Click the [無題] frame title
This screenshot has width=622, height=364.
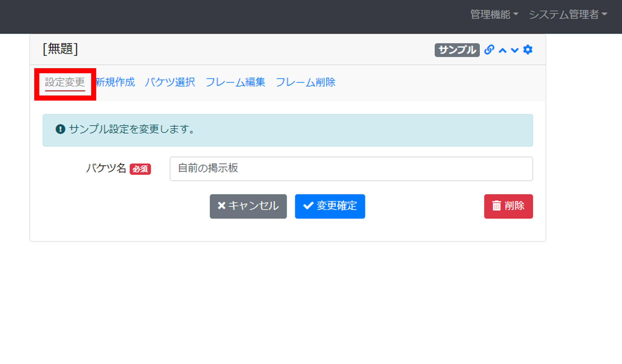pyautogui.click(x=60, y=49)
